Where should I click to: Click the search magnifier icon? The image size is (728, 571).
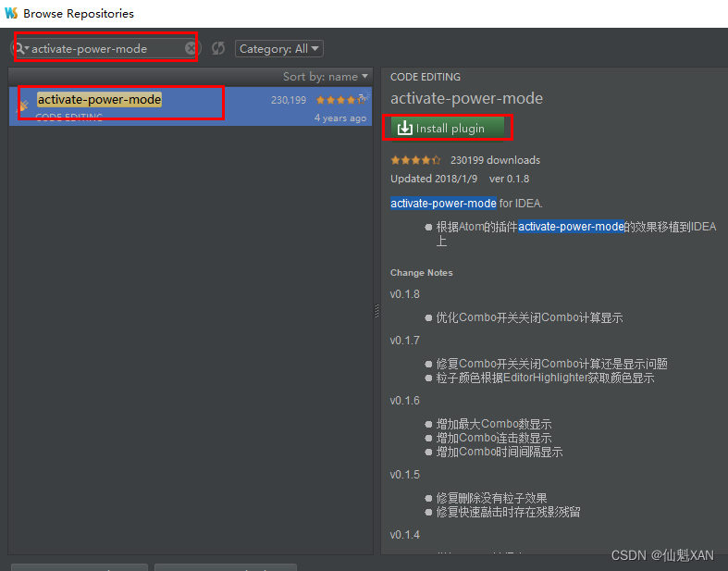[20, 48]
